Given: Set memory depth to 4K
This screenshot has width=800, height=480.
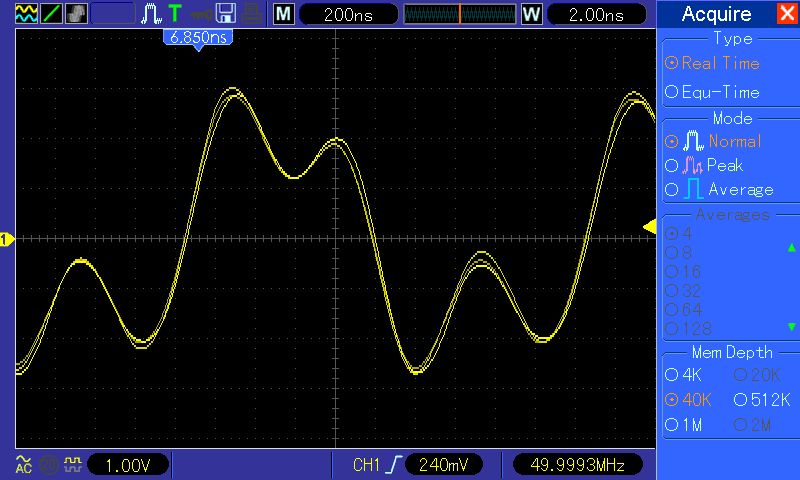Looking at the screenshot, I should pos(684,375).
